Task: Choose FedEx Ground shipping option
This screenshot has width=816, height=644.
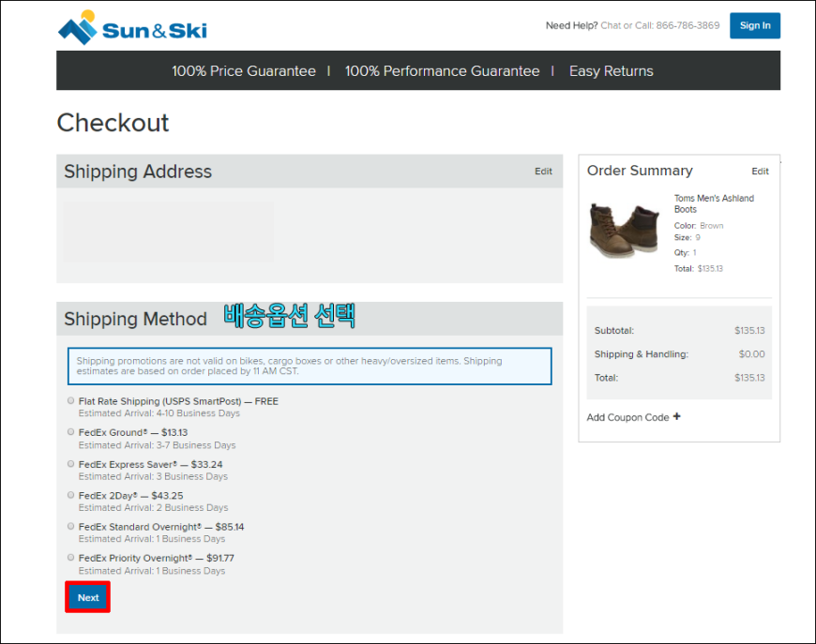Action: 70,432
